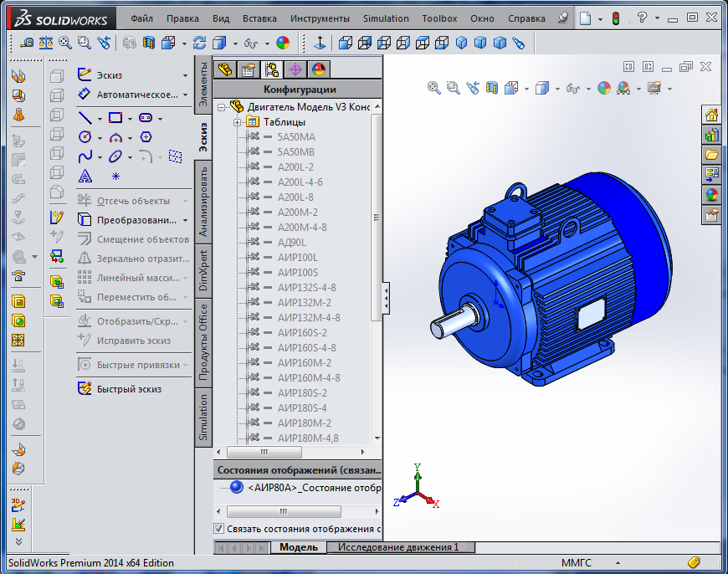The width and height of the screenshot is (728, 574).
Task: Switch to the Продукты Office tab
Action: [203, 341]
